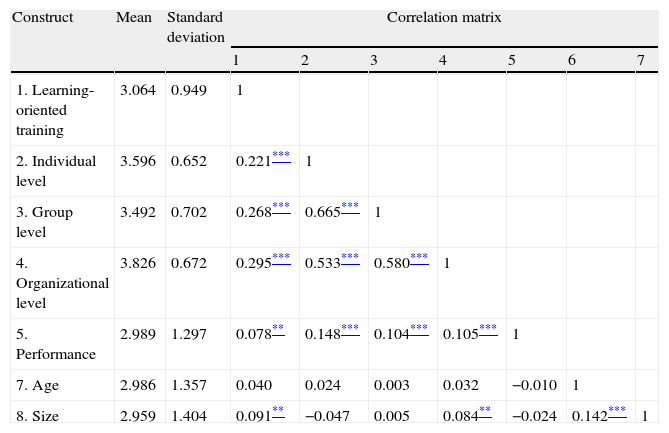Click the *** footnote link after 0.142

pos(617,410)
